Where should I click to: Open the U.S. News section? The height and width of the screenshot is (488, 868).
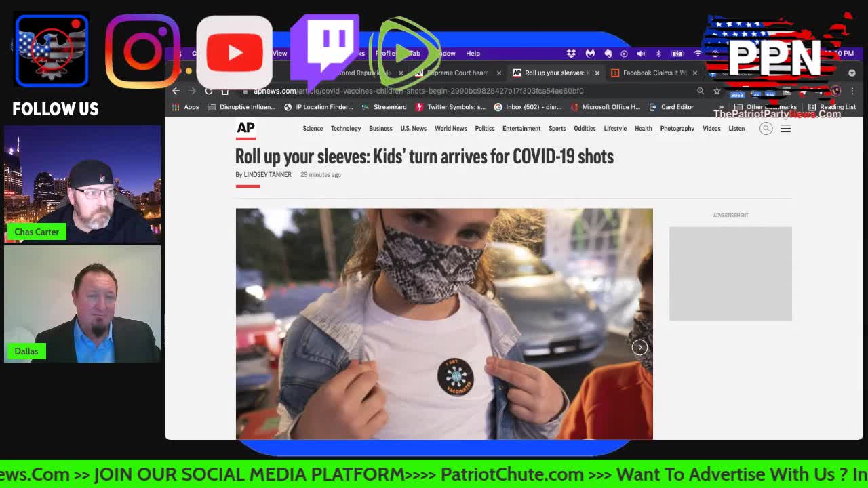coord(413,128)
